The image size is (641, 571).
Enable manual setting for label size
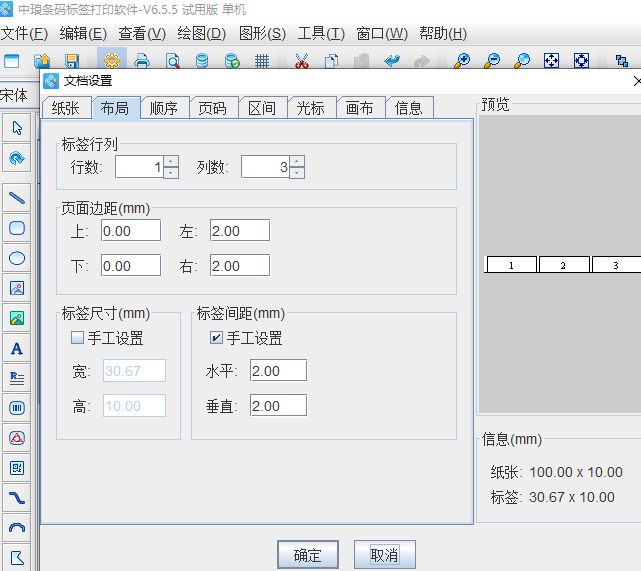click(77, 339)
